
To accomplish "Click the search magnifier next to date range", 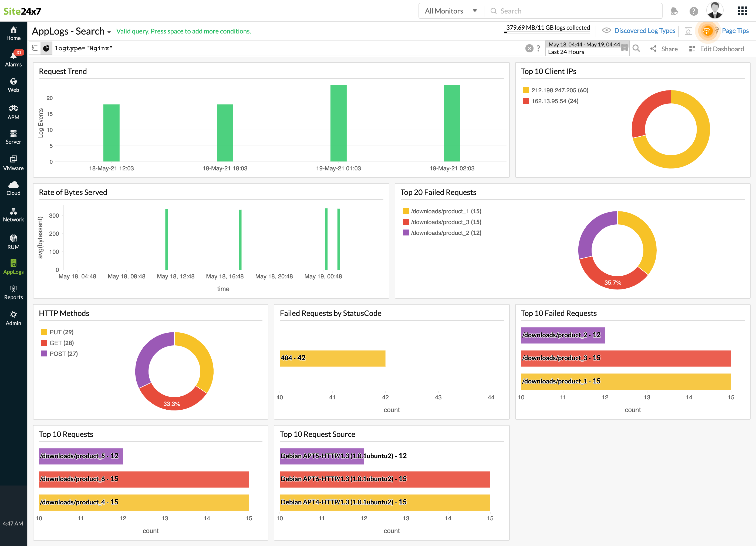I will pyautogui.click(x=636, y=48).
